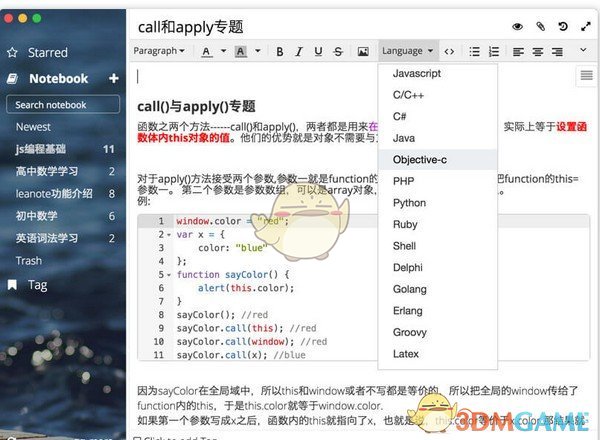Toggle strikethrough formatting

[x=338, y=51]
